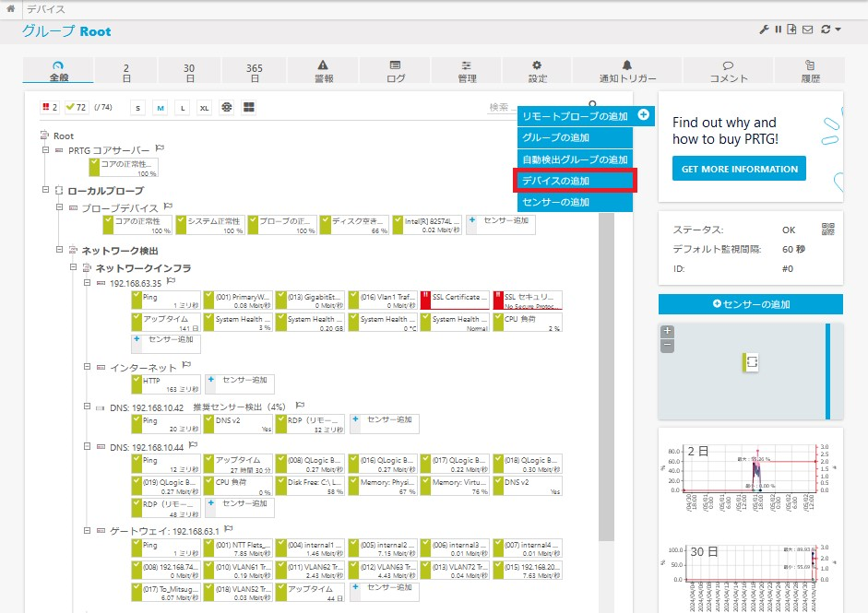Screen dimensions: 868x613
Task: Switch to the 365 日 tab
Action: 254,71
